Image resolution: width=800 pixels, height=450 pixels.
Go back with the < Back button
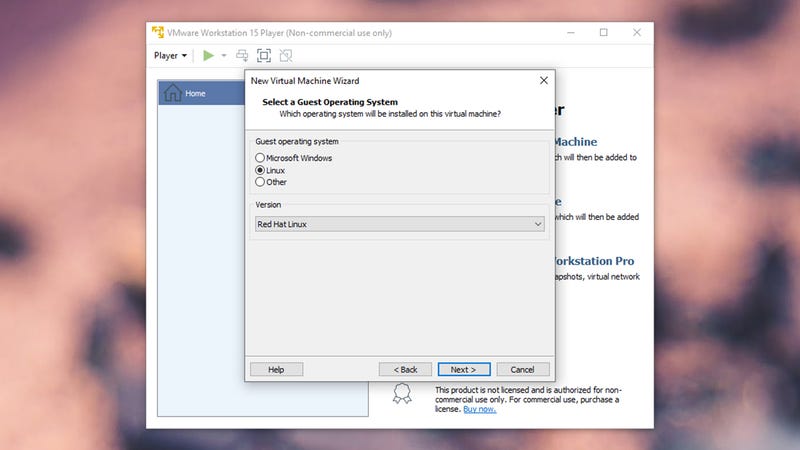pyautogui.click(x=406, y=369)
